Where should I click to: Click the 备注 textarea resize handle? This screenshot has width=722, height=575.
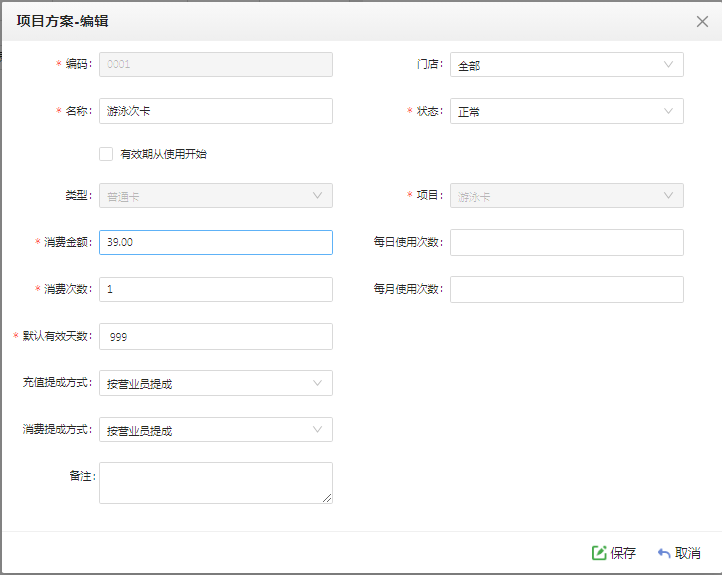[x=327, y=498]
